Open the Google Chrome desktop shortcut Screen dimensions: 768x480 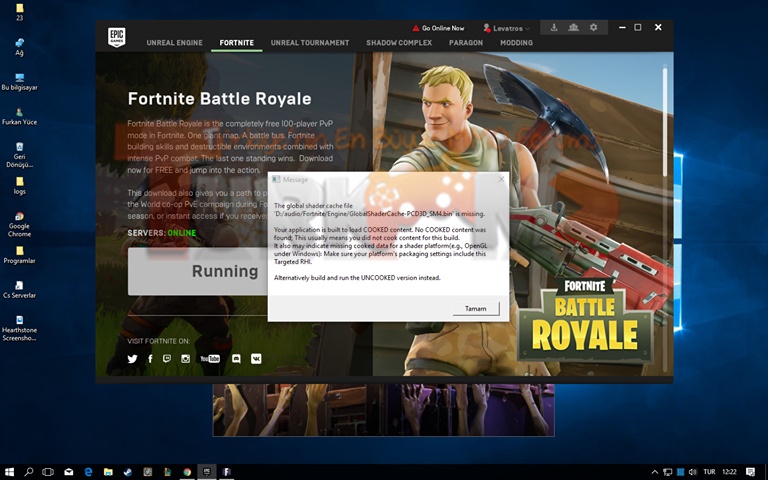coord(19,224)
